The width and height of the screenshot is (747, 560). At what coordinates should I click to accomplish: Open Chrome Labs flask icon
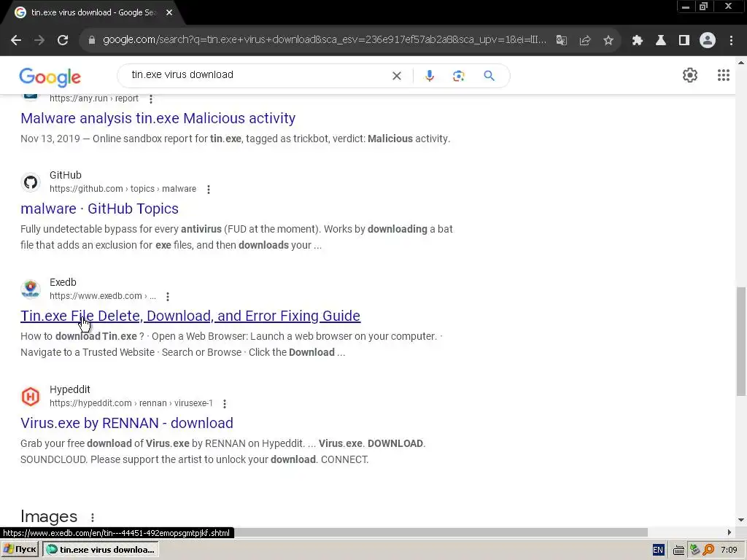tap(661, 41)
